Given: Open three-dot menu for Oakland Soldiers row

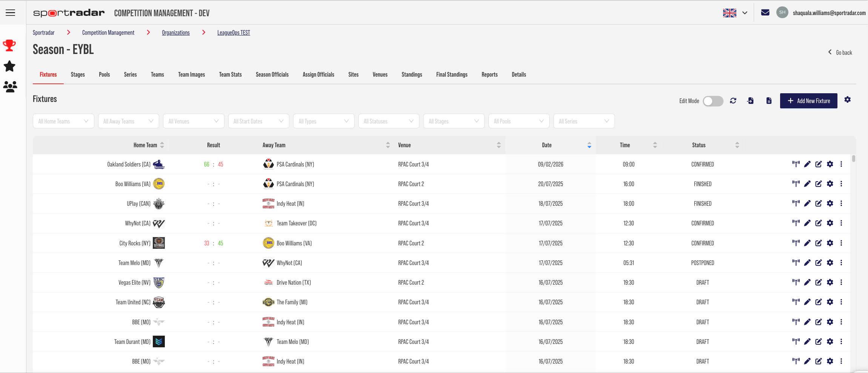Looking at the screenshot, I should [841, 164].
